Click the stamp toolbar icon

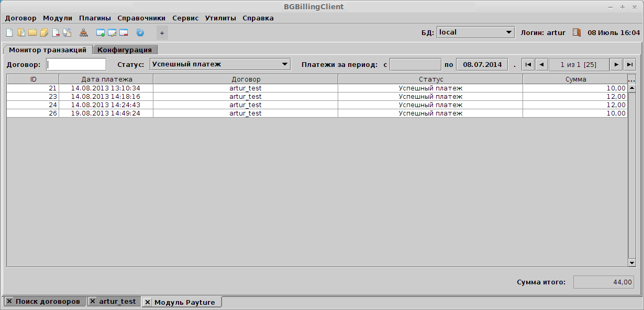point(84,32)
